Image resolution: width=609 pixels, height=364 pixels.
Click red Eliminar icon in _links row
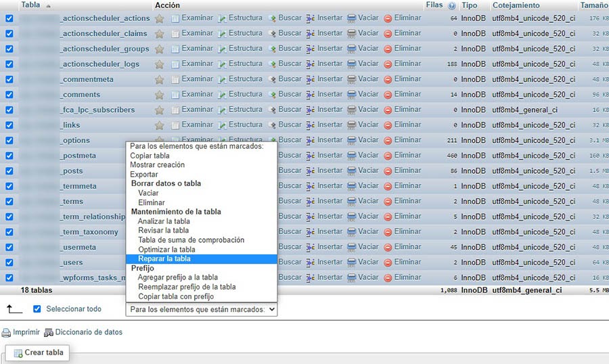click(388, 125)
